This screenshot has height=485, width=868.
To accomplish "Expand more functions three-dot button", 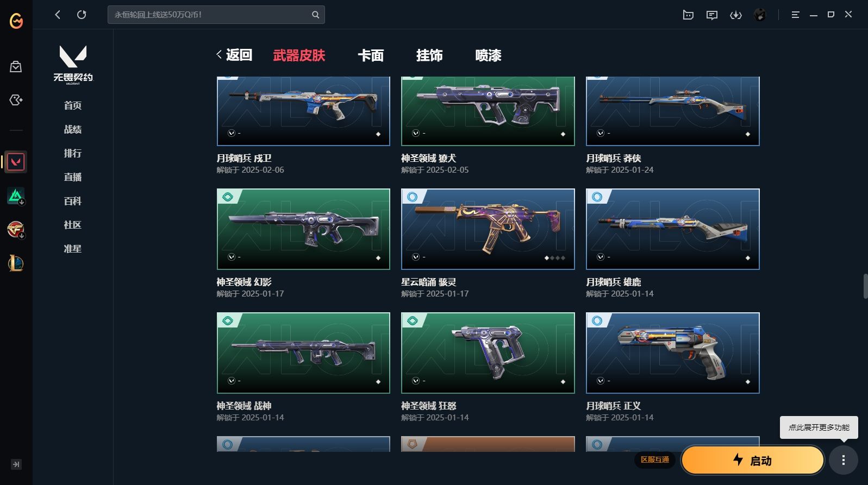I will (x=844, y=461).
